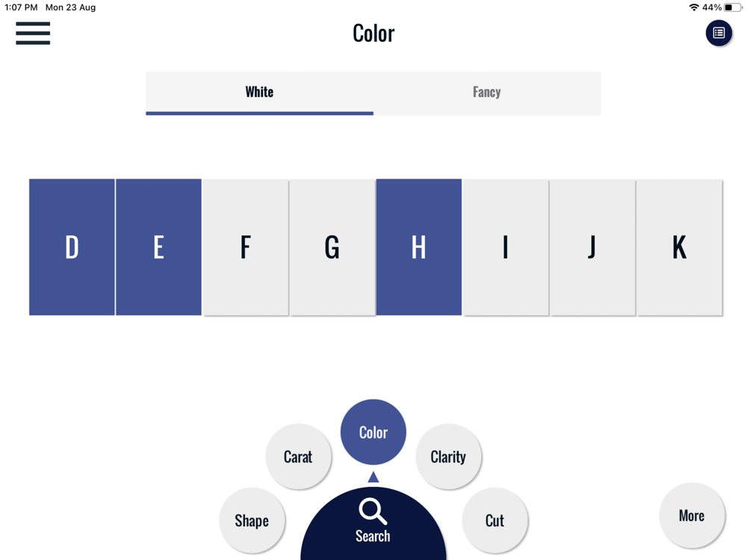
Task: Select color grade G
Action: point(332,247)
